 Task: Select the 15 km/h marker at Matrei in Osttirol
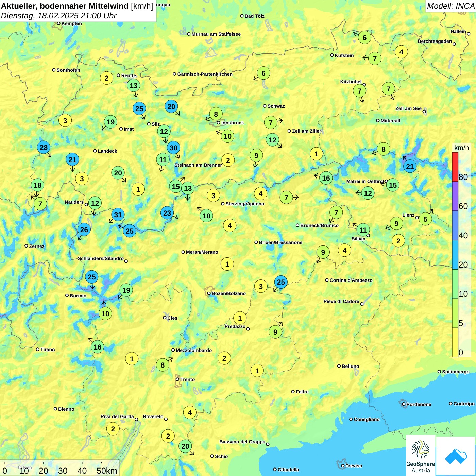pyautogui.click(x=393, y=185)
